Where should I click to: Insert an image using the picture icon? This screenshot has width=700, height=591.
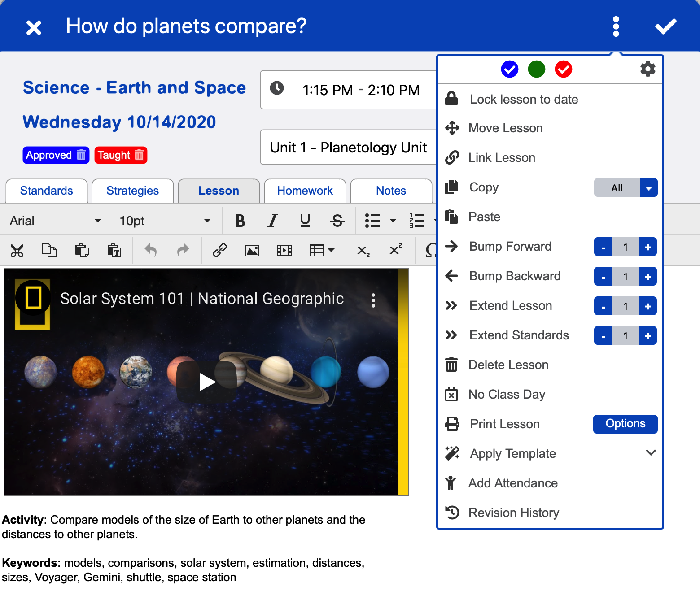click(x=252, y=250)
